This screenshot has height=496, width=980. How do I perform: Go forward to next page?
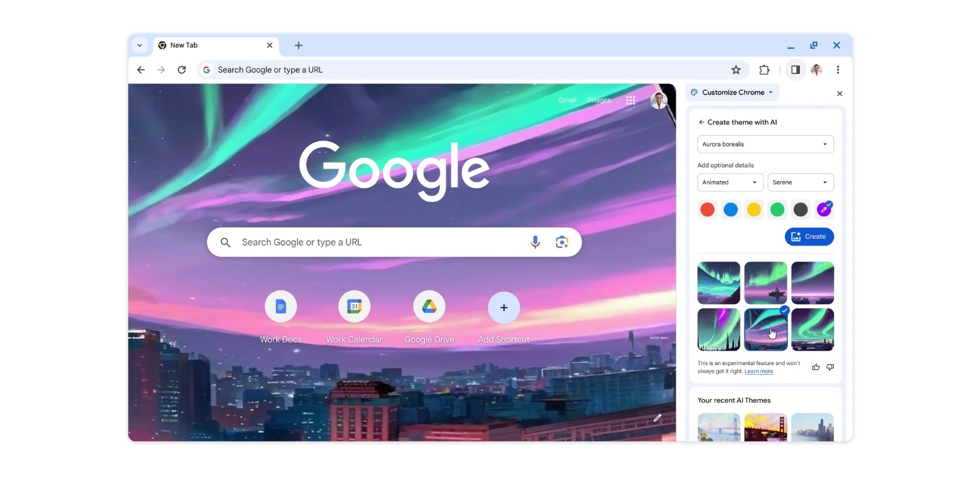(161, 70)
